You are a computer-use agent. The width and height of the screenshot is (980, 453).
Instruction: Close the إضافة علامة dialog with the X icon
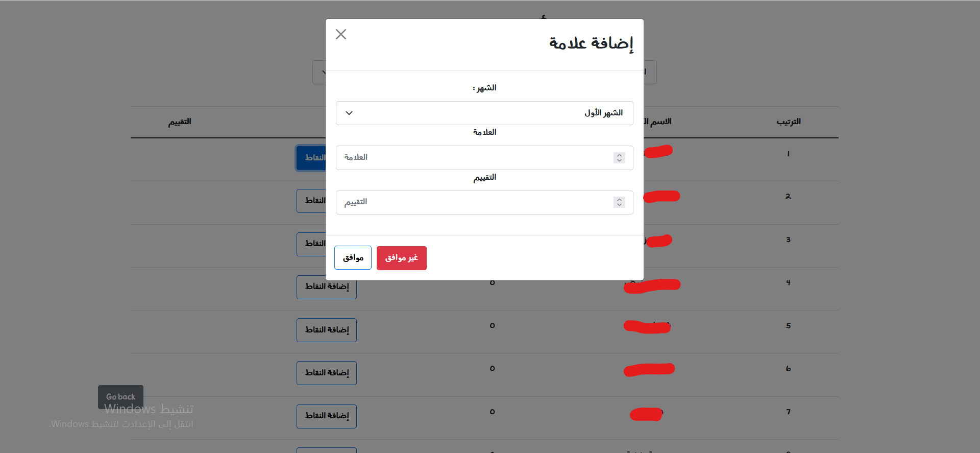[341, 34]
